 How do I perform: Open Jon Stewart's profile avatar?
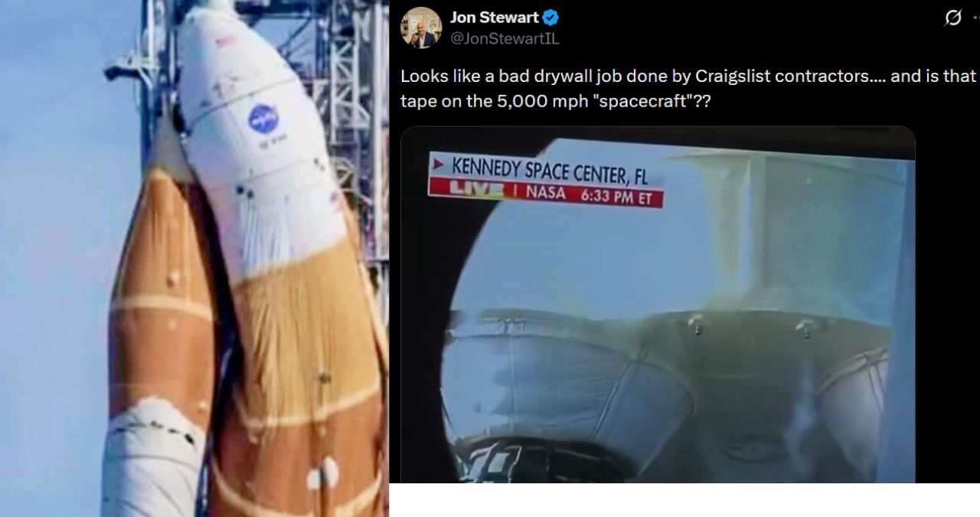click(x=420, y=28)
